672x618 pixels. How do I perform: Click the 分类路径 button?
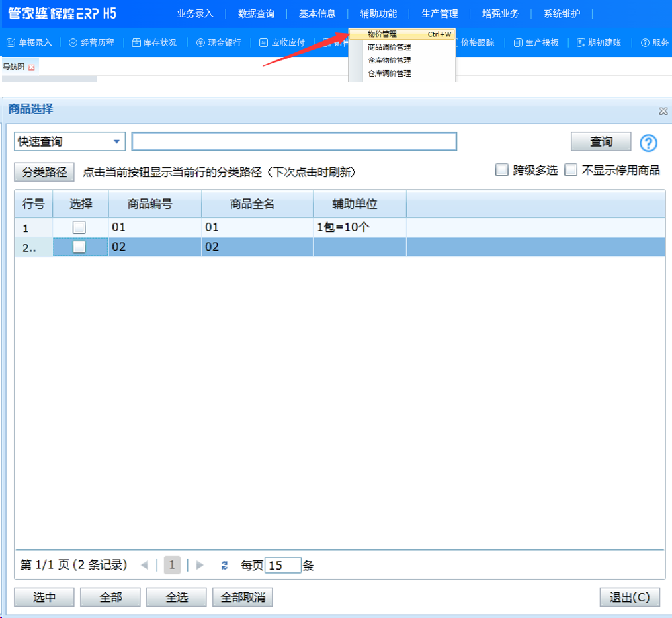click(x=45, y=172)
